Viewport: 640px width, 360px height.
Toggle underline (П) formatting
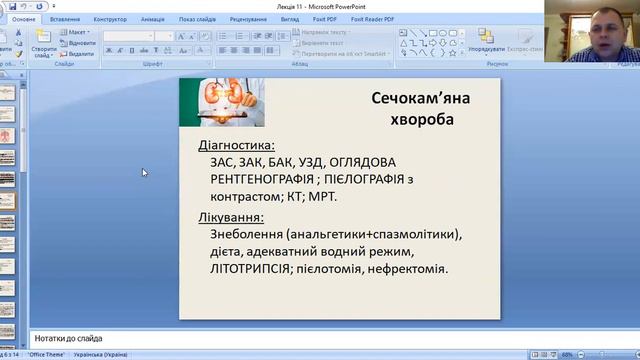click(132, 51)
